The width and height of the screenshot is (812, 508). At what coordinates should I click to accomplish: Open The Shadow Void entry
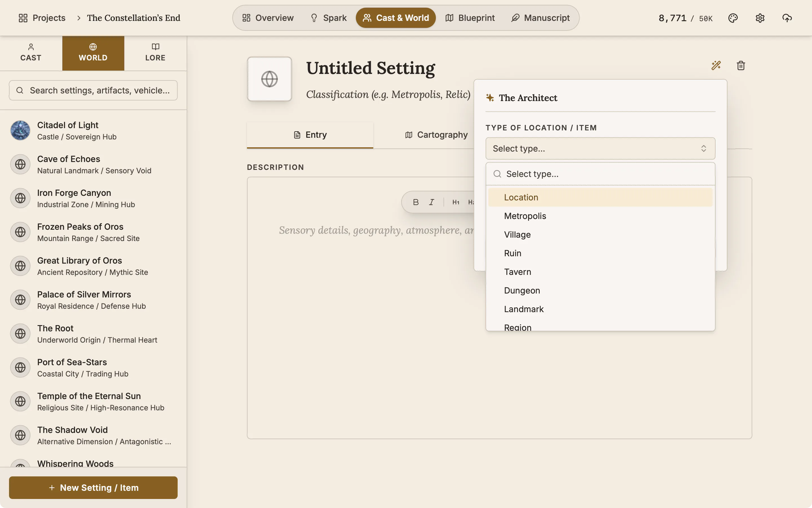coord(93,435)
